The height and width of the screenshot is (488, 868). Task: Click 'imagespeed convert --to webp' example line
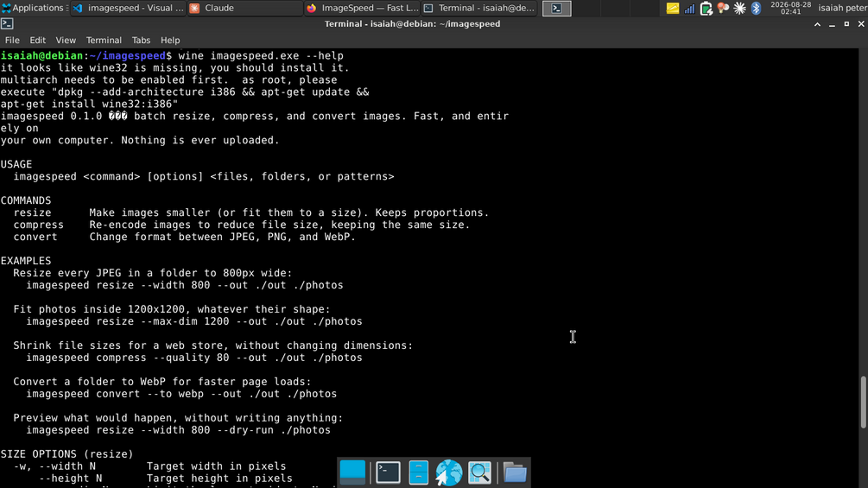click(181, 394)
